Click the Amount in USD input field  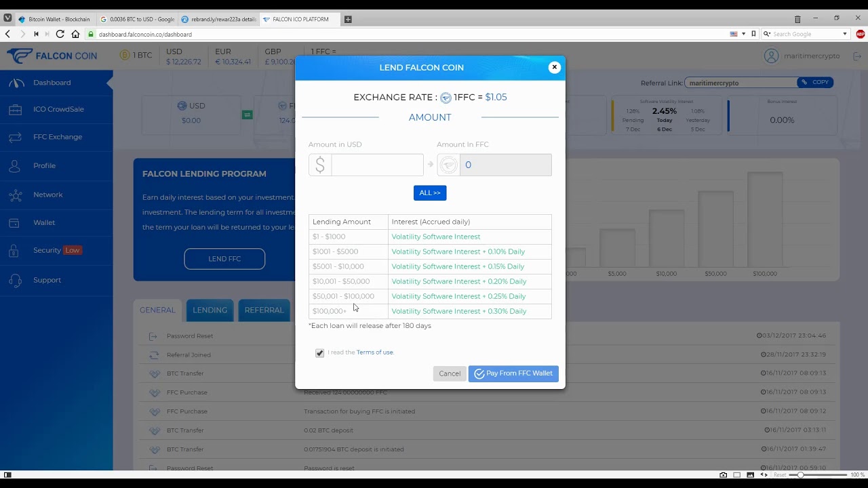tap(377, 165)
